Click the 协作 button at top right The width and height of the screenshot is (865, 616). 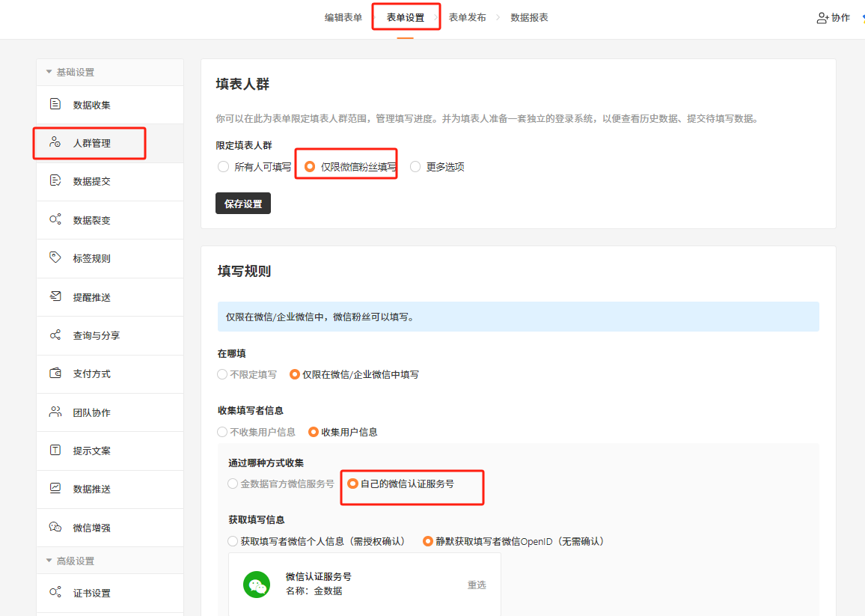[x=834, y=18]
